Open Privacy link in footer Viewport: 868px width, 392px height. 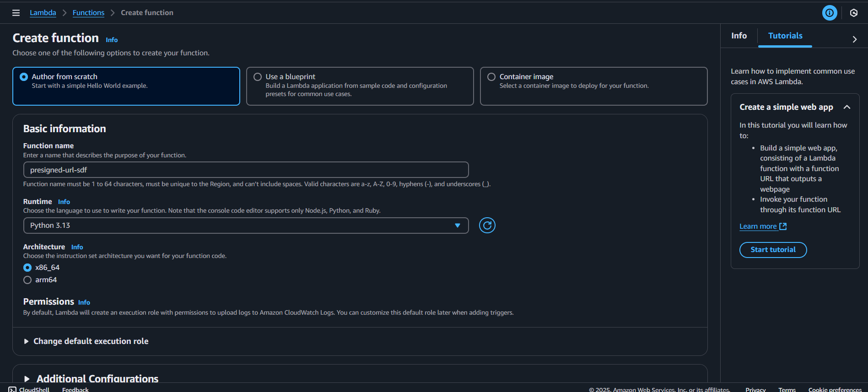pos(755,389)
